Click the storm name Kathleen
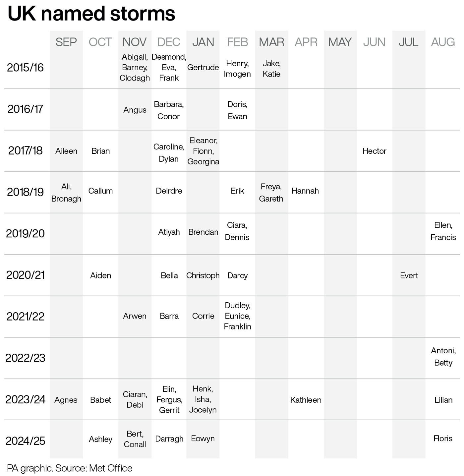Screen dimensions: 464x476 click(306, 400)
